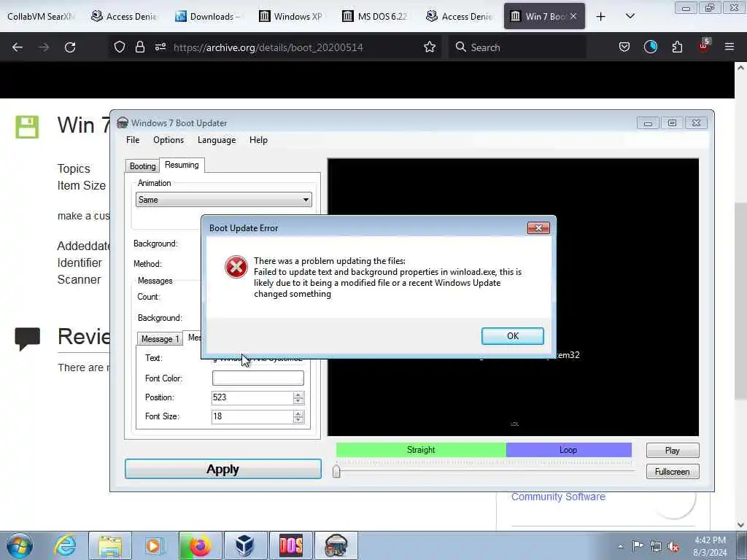This screenshot has height=560, width=747.
Task: Click the Position value field 523
Action: coord(252,397)
